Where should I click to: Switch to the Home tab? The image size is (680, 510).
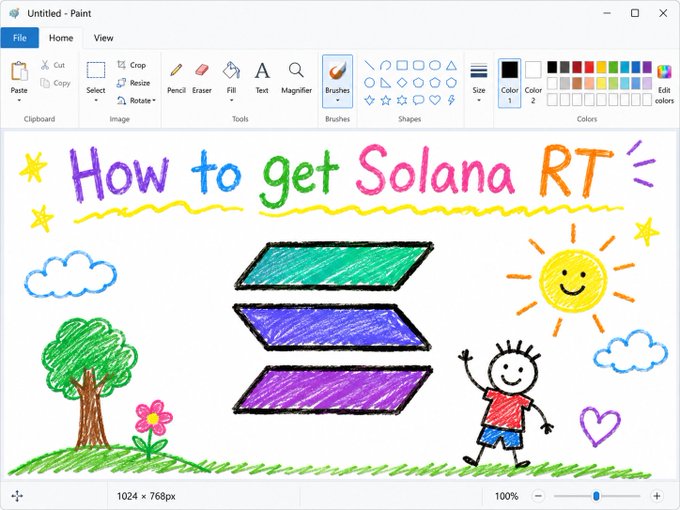61,38
